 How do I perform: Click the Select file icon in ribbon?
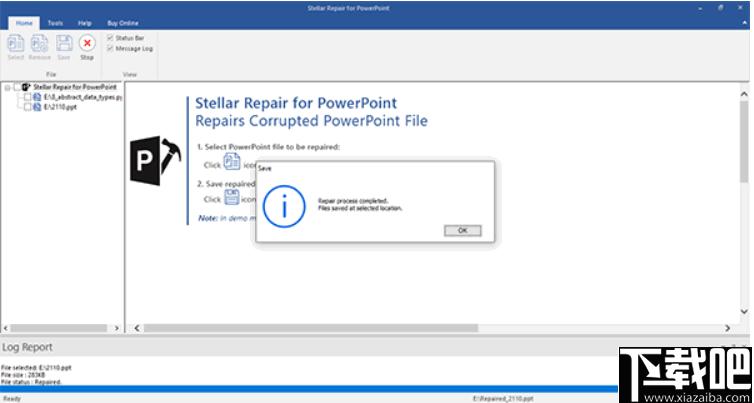click(15, 43)
